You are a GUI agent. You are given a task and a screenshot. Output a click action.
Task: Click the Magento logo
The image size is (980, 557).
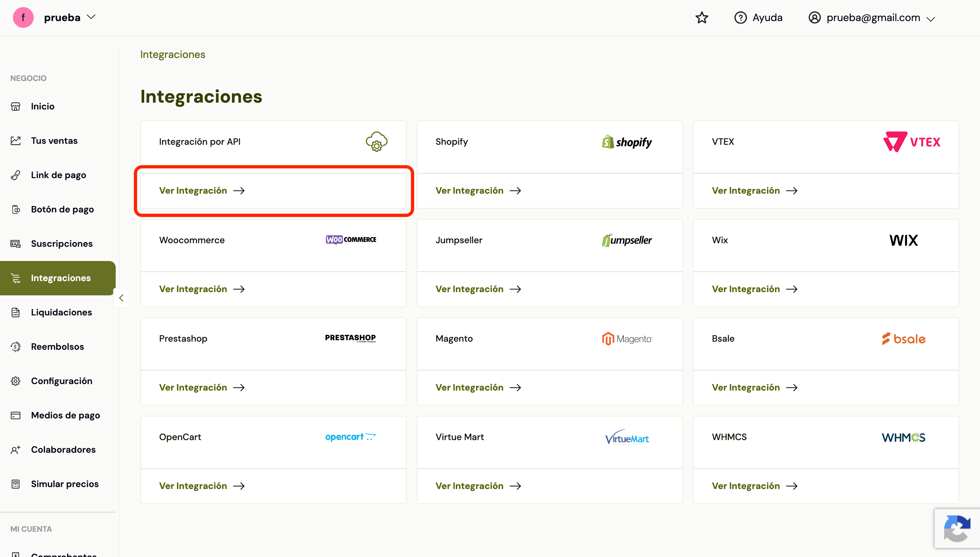click(627, 338)
